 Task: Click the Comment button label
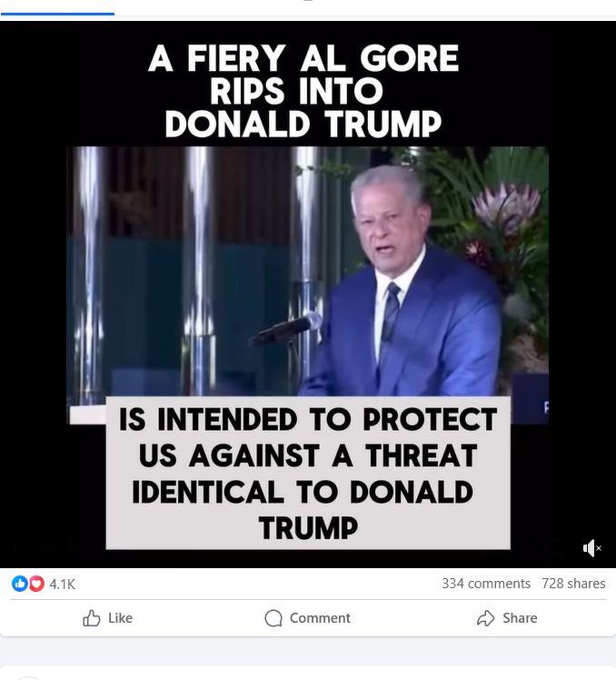coord(320,618)
